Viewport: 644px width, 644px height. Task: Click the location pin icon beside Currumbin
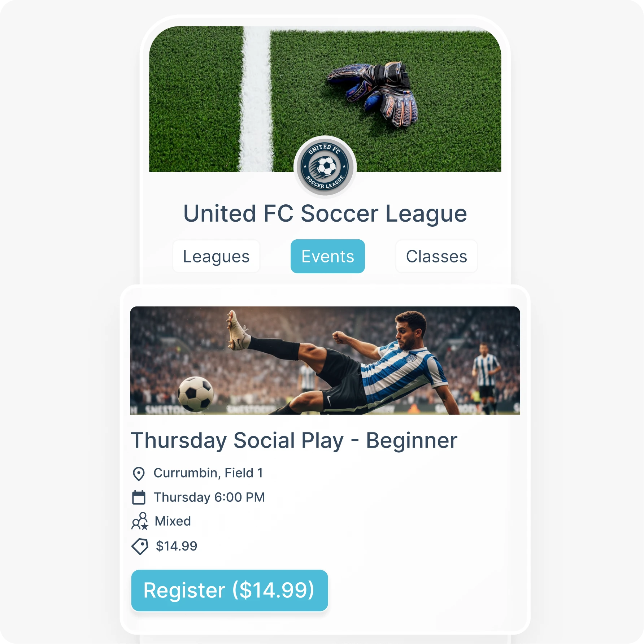coord(139,474)
